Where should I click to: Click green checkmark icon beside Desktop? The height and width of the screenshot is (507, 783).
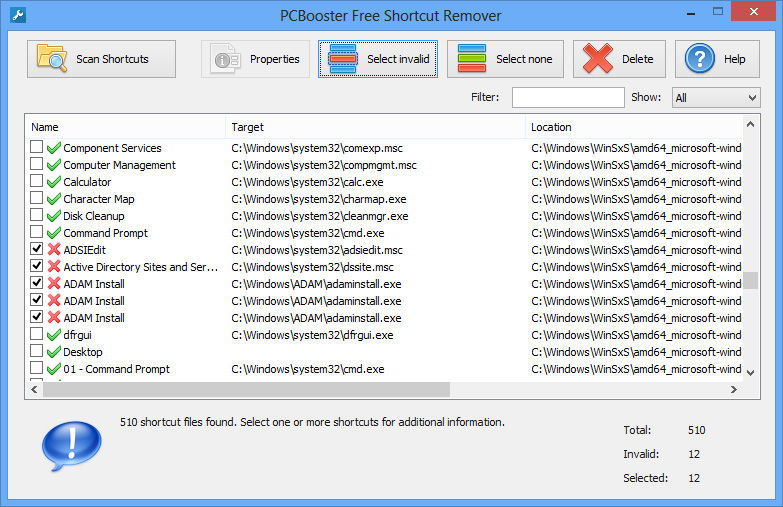pyautogui.click(x=54, y=352)
